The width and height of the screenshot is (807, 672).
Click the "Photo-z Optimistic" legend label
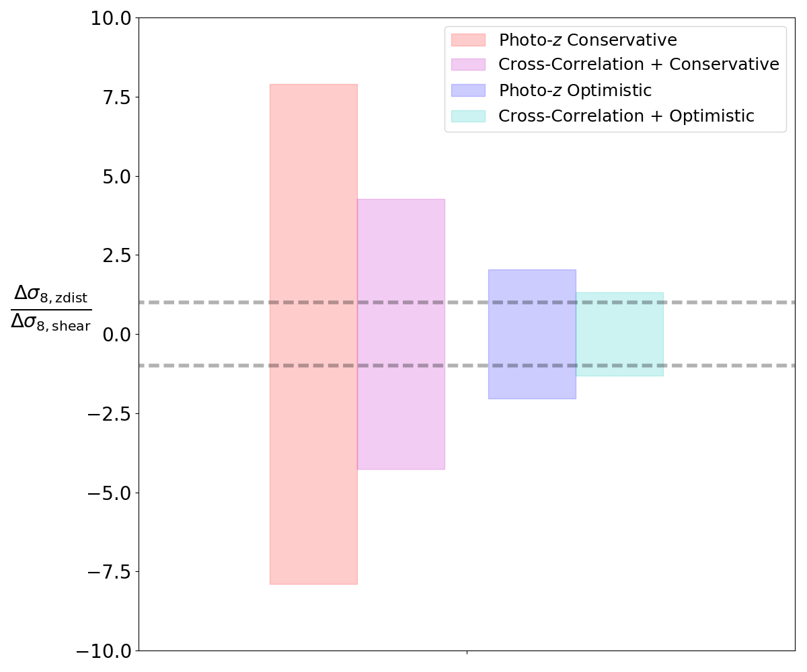[575, 91]
